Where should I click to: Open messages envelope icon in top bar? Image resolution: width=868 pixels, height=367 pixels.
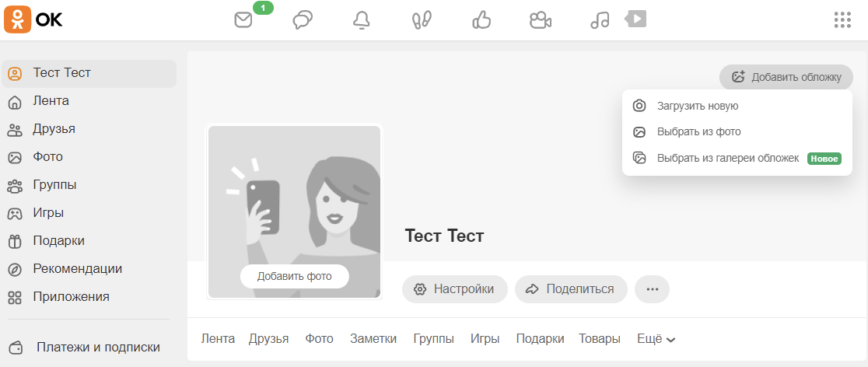click(x=244, y=20)
